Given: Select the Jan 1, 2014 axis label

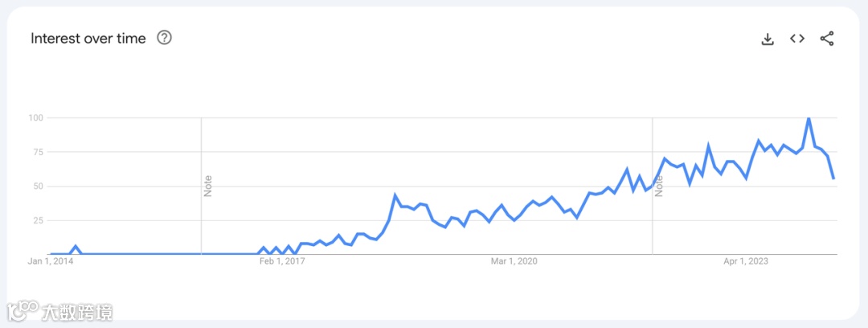Looking at the screenshot, I should click(50, 261).
